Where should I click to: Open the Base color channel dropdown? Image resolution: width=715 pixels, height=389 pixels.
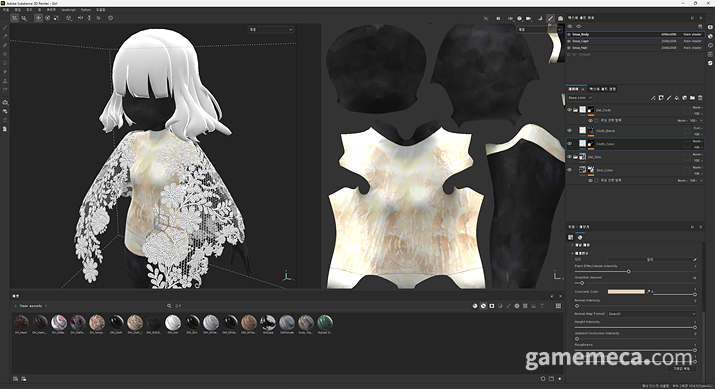580,98
